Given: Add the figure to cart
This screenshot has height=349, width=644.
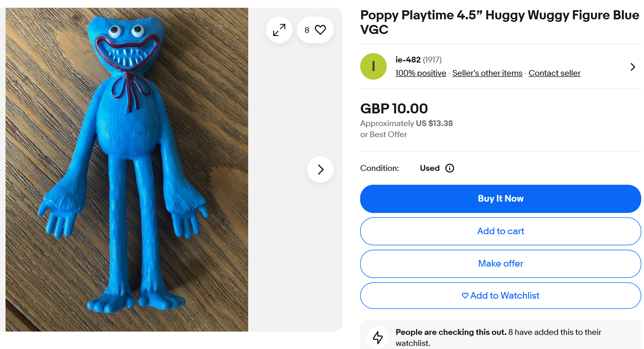Looking at the screenshot, I should tap(500, 231).
